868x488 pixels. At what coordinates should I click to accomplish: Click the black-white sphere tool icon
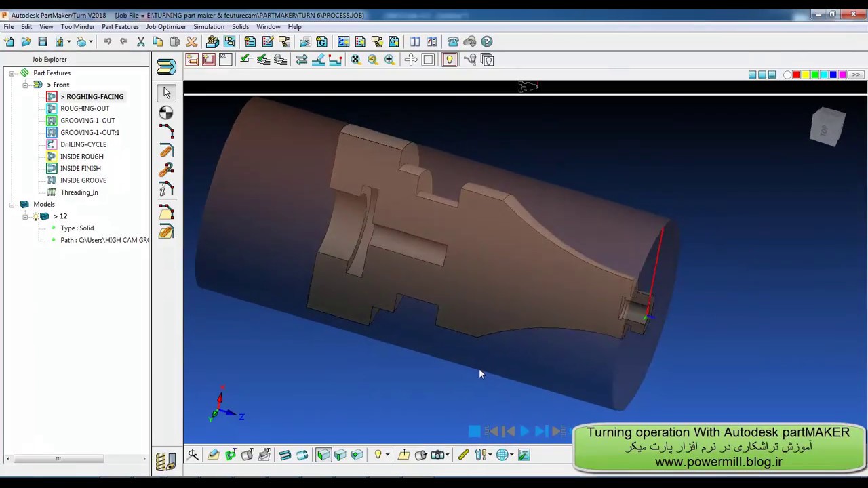click(166, 113)
